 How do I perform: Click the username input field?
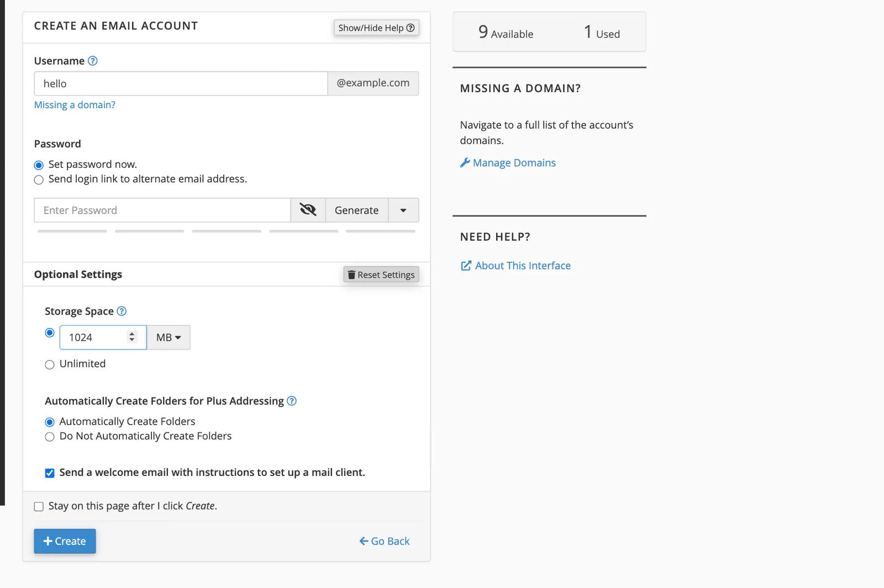pos(181,83)
